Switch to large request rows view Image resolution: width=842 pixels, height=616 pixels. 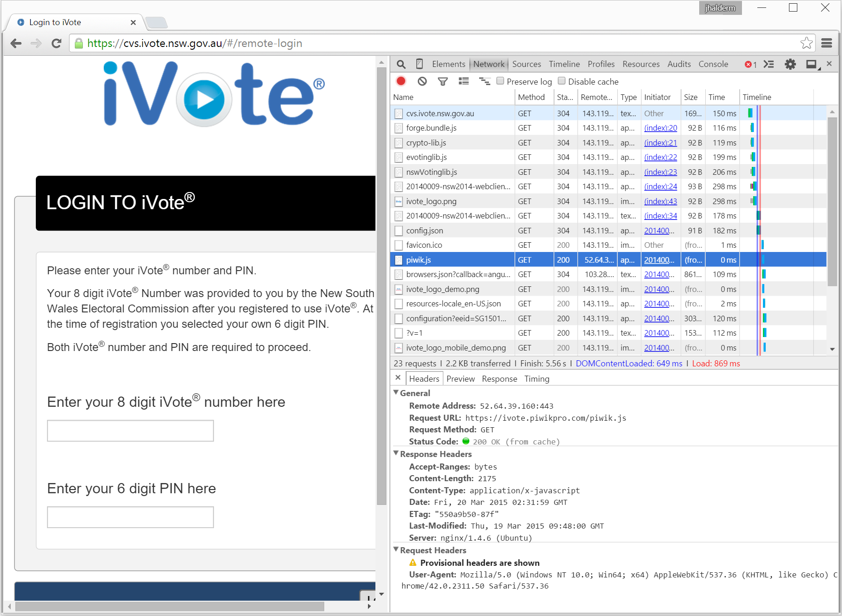pos(464,81)
